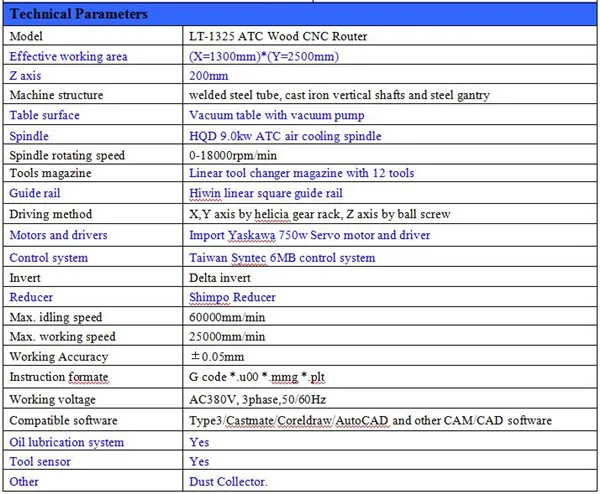Click 'Dust Collector.' value

click(x=228, y=482)
